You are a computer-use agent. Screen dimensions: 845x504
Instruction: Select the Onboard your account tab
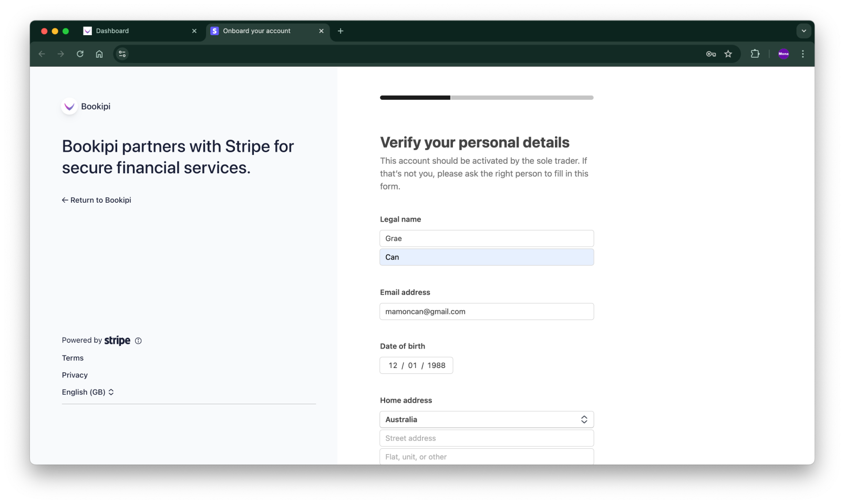256,31
